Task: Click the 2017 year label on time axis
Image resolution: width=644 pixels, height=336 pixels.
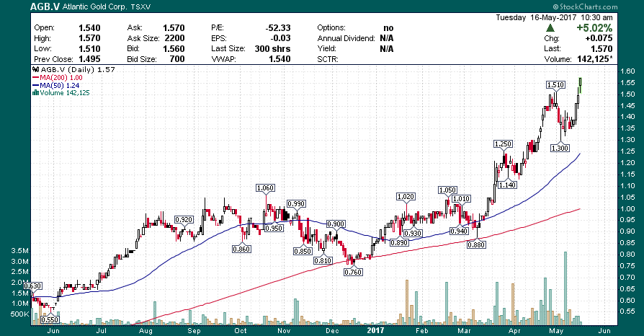Action: pos(375,330)
